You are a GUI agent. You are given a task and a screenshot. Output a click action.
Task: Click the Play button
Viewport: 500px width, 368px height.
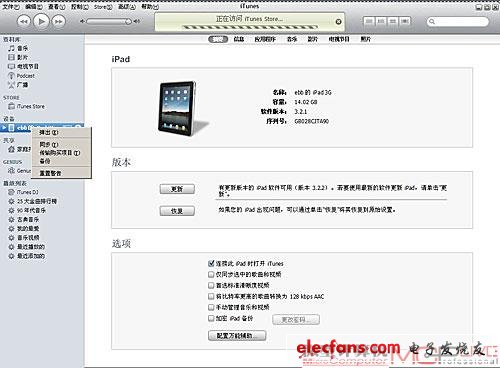click(x=41, y=21)
